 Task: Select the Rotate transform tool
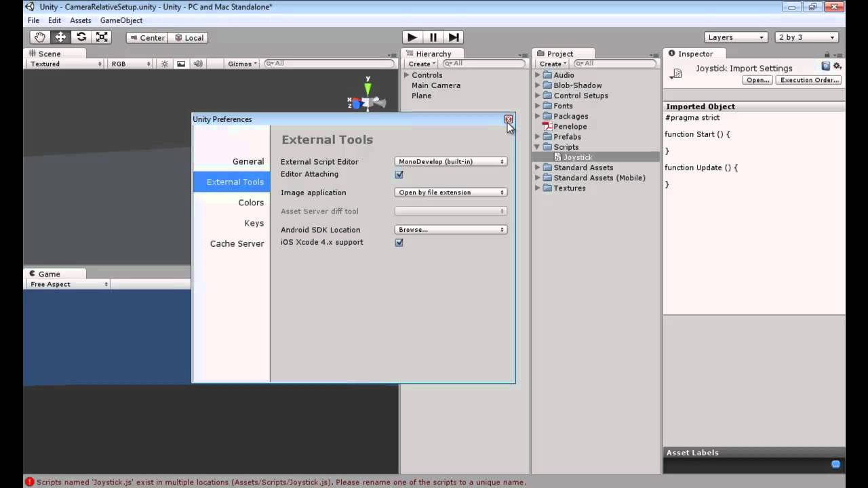click(x=81, y=37)
